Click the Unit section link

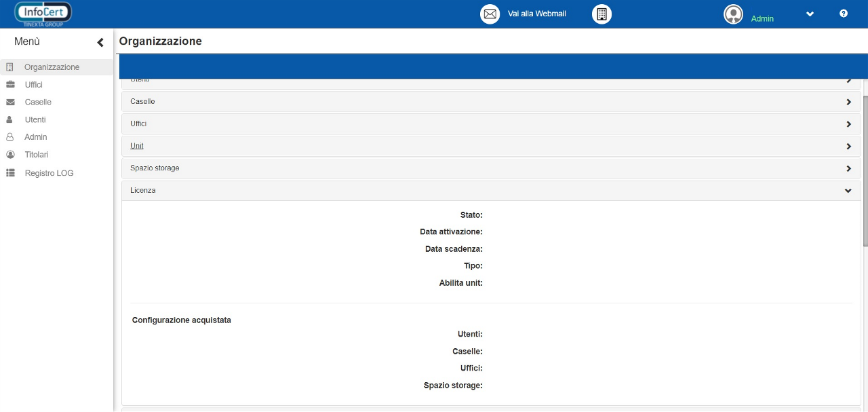pyautogui.click(x=137, y=146)
